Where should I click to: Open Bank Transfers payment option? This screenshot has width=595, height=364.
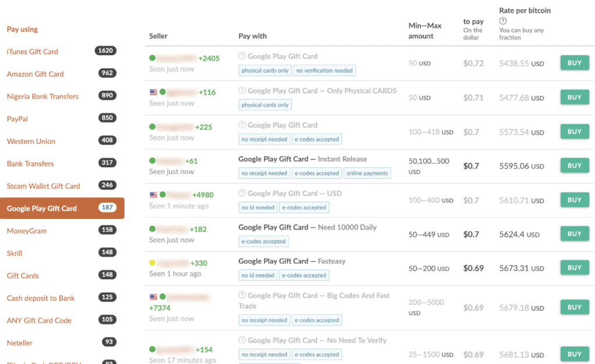[x=30, y=163]
